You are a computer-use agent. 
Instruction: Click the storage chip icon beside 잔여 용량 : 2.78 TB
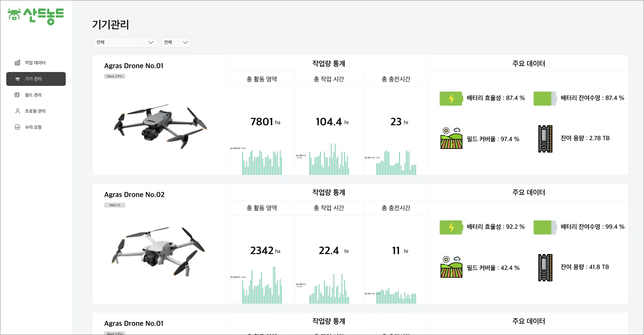tap(545, 139)
